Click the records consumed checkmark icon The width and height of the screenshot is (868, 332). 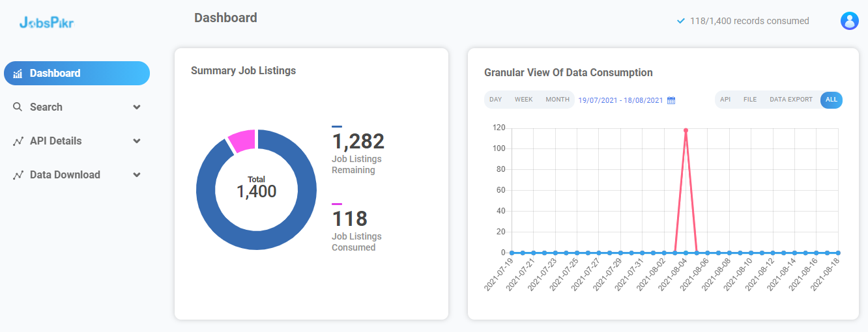click(x=681, y=21)
